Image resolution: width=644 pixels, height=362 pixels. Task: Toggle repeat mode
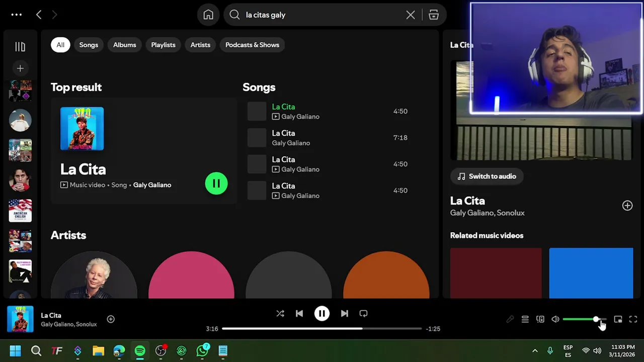(363, 314)
